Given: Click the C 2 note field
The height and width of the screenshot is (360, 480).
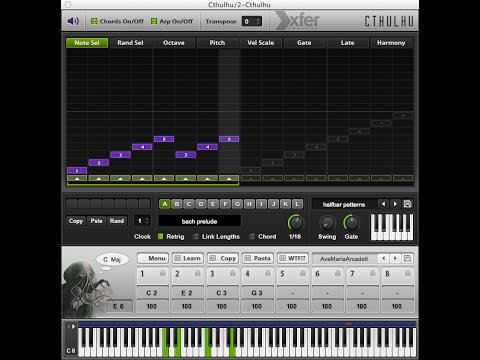Looking at the screenshot, I should (x=152, y=293).
